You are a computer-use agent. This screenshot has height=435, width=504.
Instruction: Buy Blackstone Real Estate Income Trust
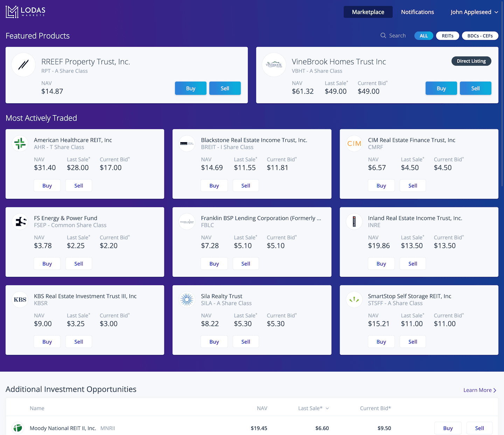tap(214, 185)
